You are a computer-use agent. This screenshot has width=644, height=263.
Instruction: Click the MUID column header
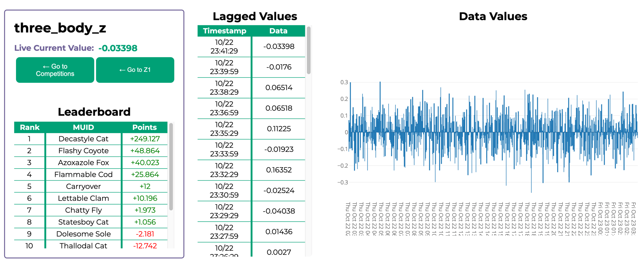tap(83, 127)
